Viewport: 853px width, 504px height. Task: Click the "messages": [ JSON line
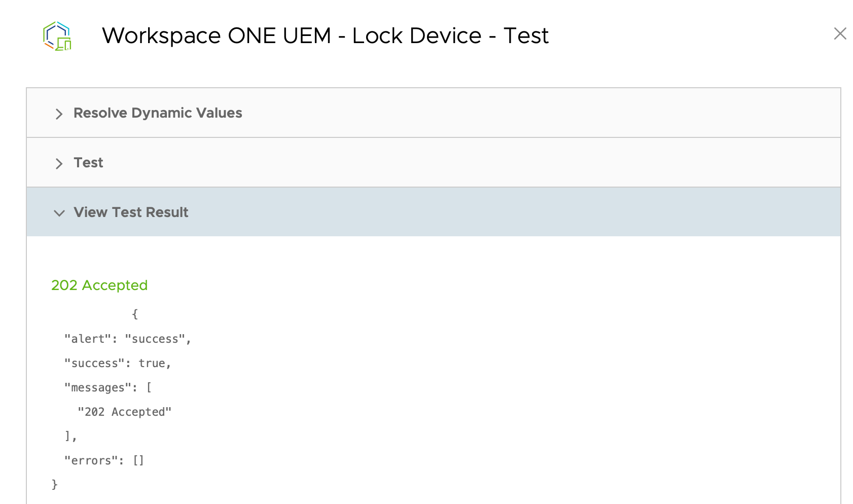click(108, 387)
